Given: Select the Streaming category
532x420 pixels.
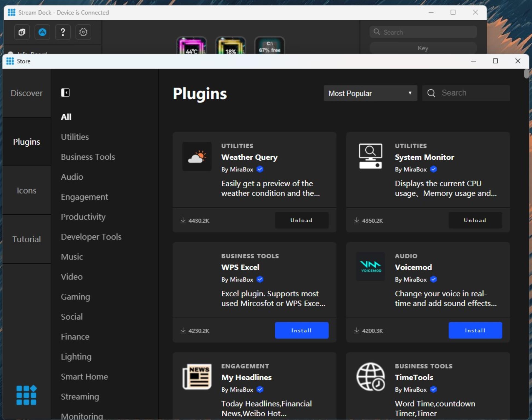Looking at the screenshot, I should click(x=80, y=396).
